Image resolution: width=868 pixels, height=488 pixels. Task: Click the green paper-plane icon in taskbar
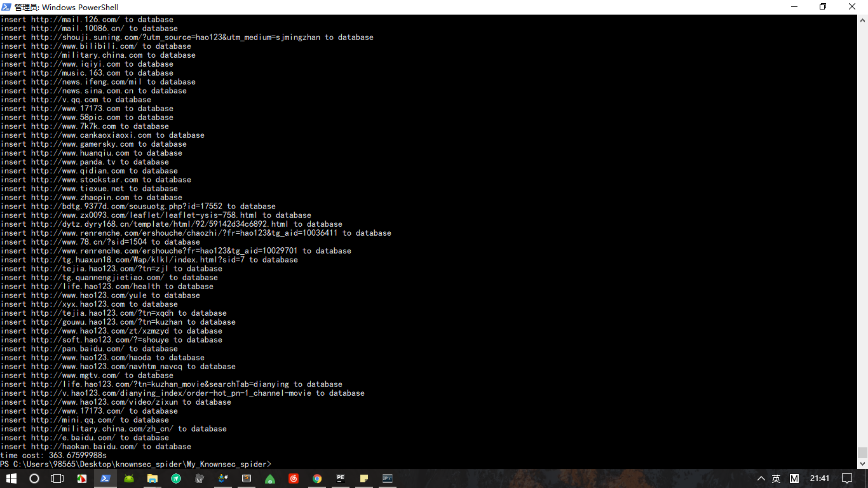click(x=176, y=478)
